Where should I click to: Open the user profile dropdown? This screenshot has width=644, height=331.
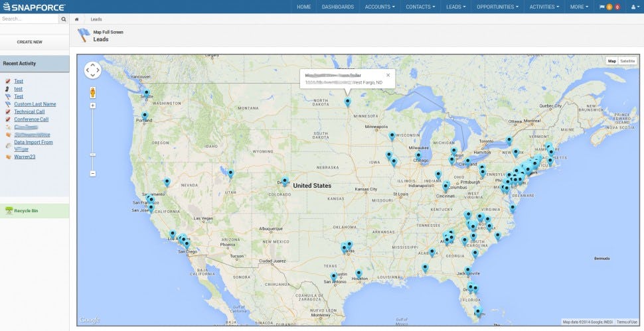(635, 7)
